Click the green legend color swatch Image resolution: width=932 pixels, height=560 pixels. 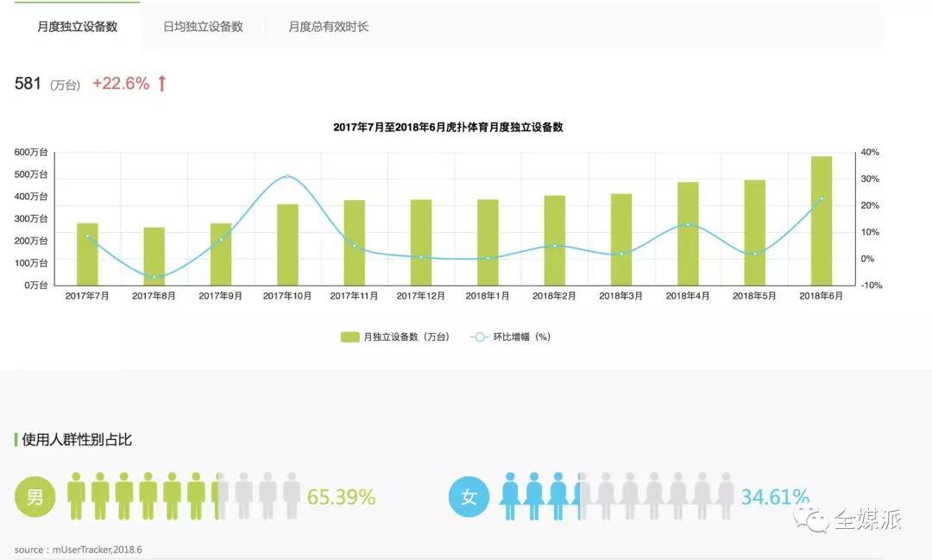[x=349, y=337]
